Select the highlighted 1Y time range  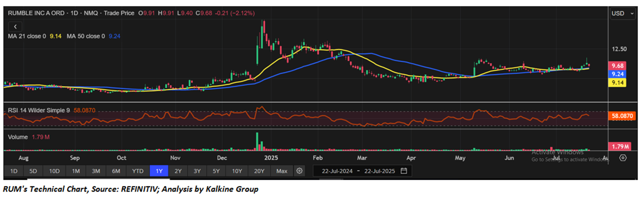click(159, 171)
